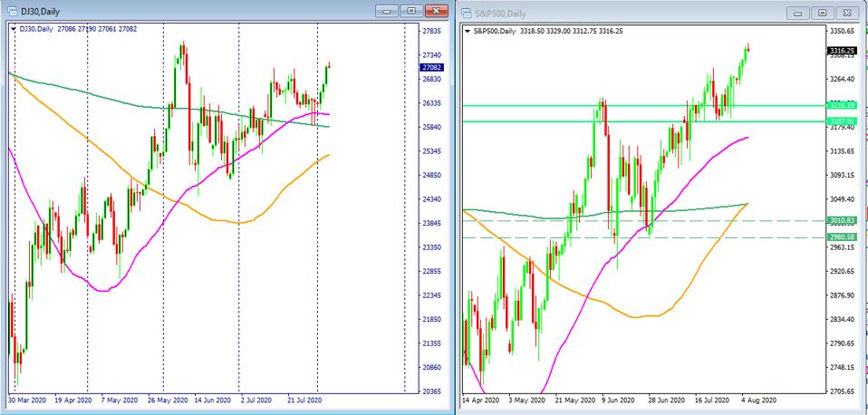Close the DJ30 chart window
868x415 pixels.
click(x=436, y=12)
